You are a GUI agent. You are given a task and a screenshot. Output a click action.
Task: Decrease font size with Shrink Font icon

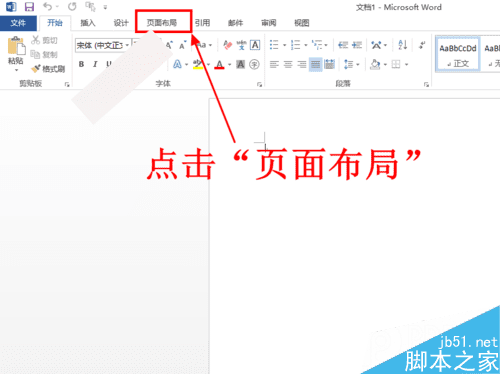pos(182,45)
